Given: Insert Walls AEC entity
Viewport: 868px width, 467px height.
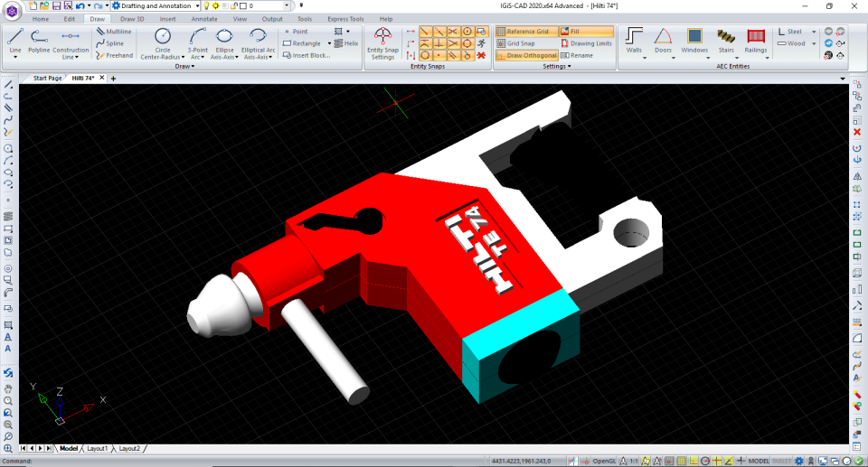Looking at the screenshot, I should point(634,40).
